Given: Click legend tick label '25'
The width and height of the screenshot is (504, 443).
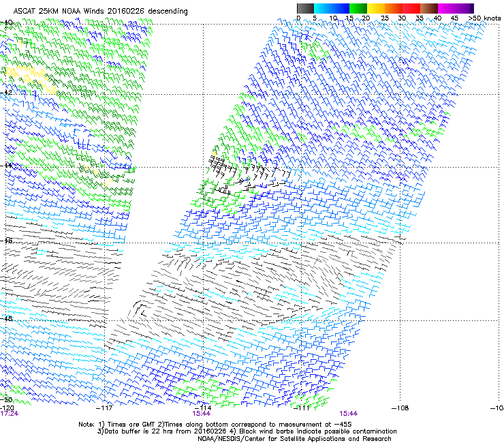Looking at the screenshot, I should point(385,18).
